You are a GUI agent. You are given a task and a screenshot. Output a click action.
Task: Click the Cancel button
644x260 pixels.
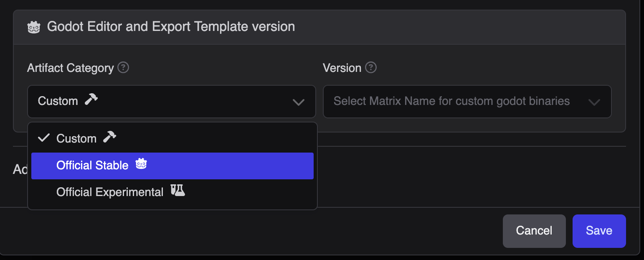tap(534, 231)
